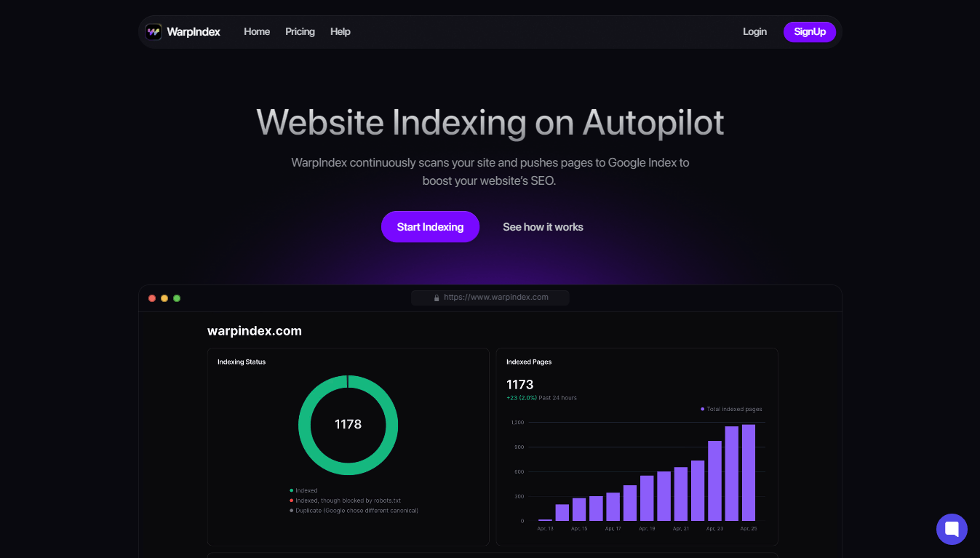980x558 pixels.
Task: Click the Apr. 13 x-axis label
Action: (545, 528)
